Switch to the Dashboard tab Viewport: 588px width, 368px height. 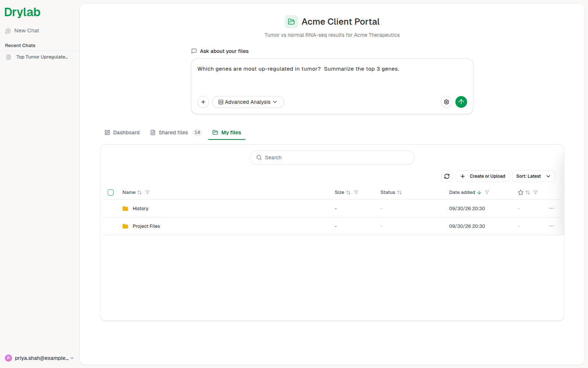click(122, 132)
